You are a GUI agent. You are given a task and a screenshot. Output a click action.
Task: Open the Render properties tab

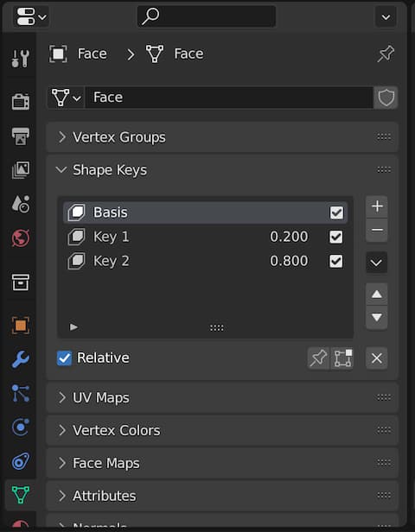(x=21, y=101)
